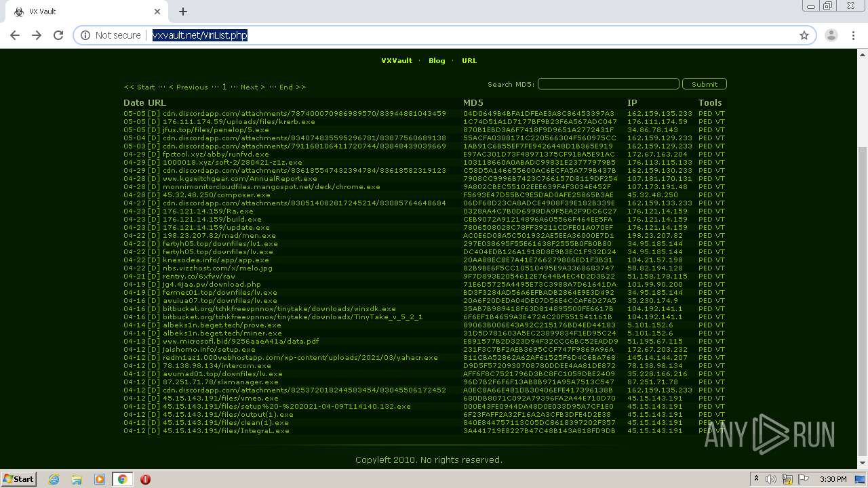Open the Not secure site info icon
The width and height of the screenshot is (868, 488).
tap(85, 35)
